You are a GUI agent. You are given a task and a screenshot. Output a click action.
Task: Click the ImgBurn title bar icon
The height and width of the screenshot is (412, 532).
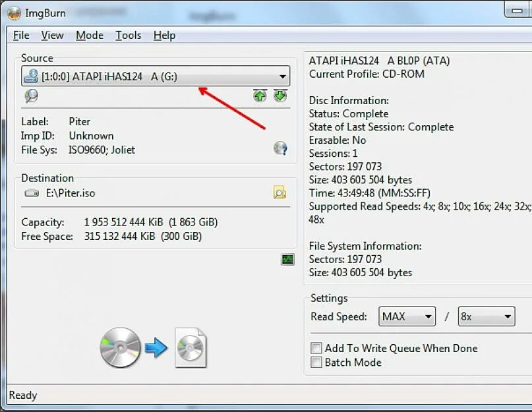pyautogui.click(x=15, y=13)
